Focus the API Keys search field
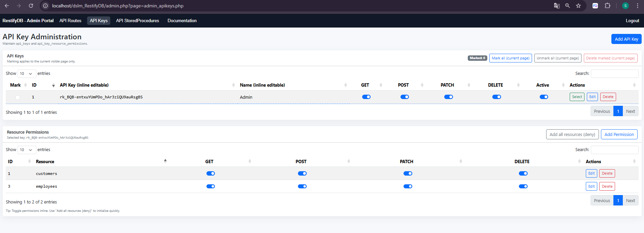This screenshot has height=233, width=644. tap(614, 74)
